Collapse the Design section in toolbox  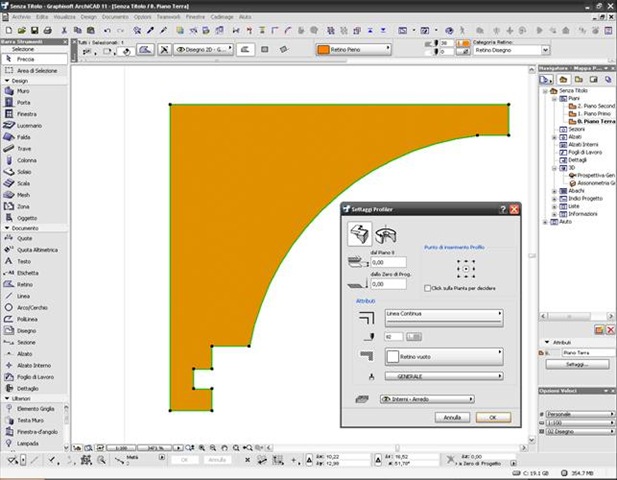[5, 80]
